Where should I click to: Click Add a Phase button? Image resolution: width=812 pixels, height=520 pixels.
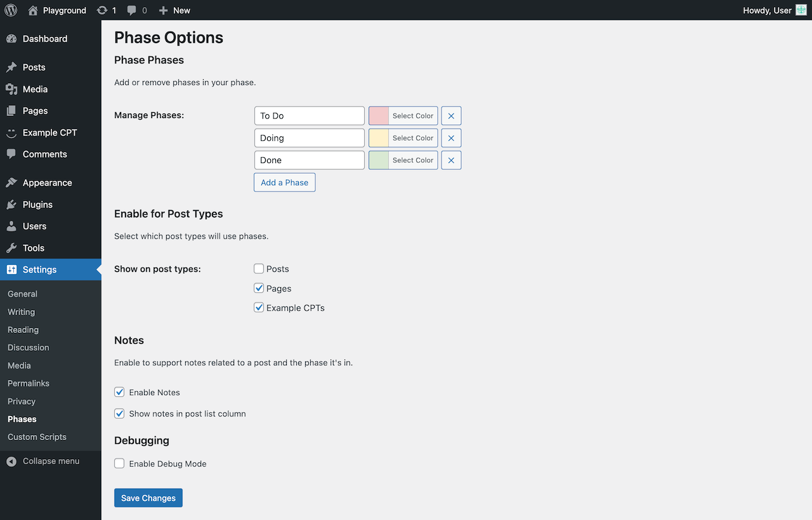[284, 183]
